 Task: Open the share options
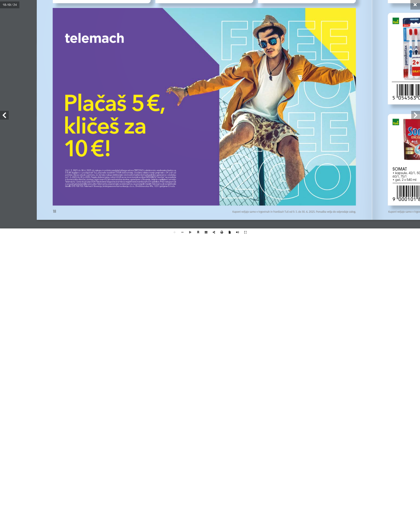[214, 232]
